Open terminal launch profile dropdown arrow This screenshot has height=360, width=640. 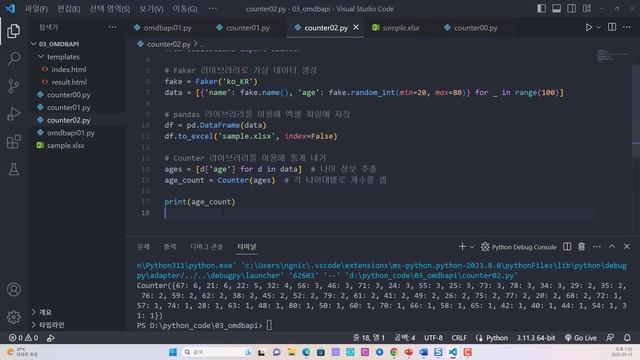click(472, 247)
